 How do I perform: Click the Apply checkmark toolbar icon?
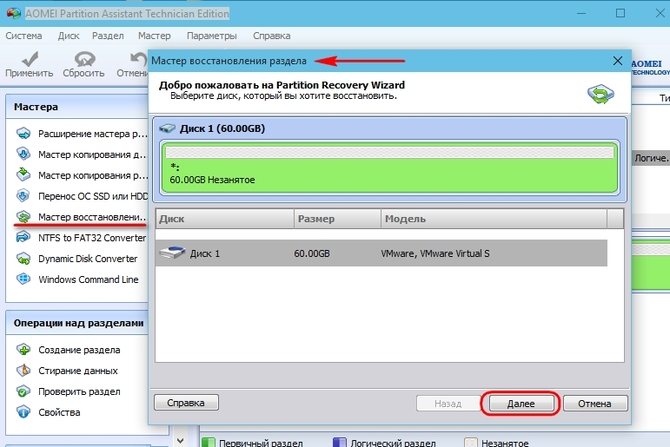pyautogui.click(x=29, y=59)
